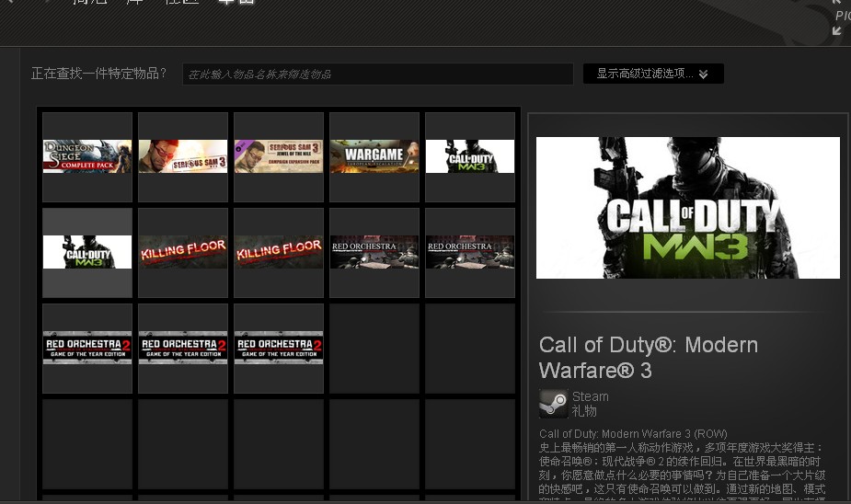Select the Dungeon Siege Complete Pack item
Image resolution: width=851 pixels, height=504 pixels.
click(87, 156)
